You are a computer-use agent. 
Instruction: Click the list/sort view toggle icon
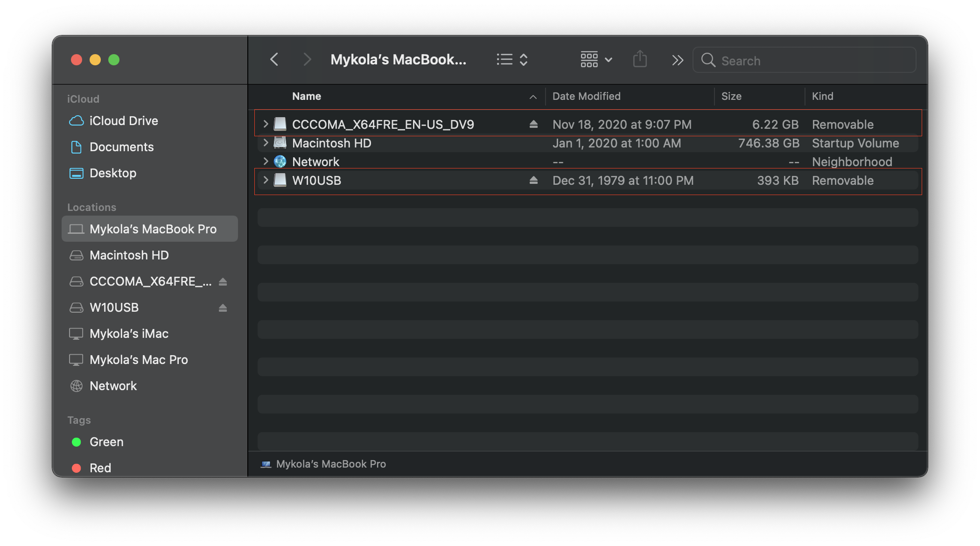[x=512, y=59]
